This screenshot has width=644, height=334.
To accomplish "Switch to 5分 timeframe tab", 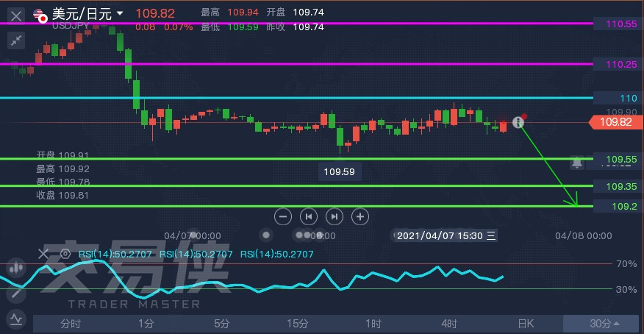I will [x=222, y=324].
